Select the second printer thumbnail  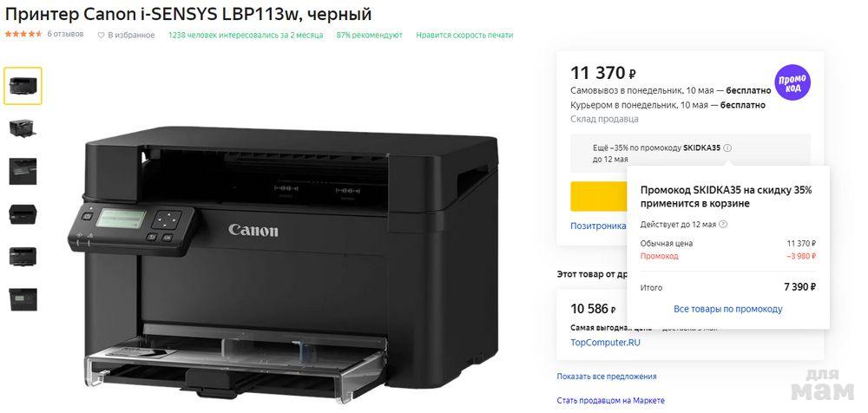[23, 128]
